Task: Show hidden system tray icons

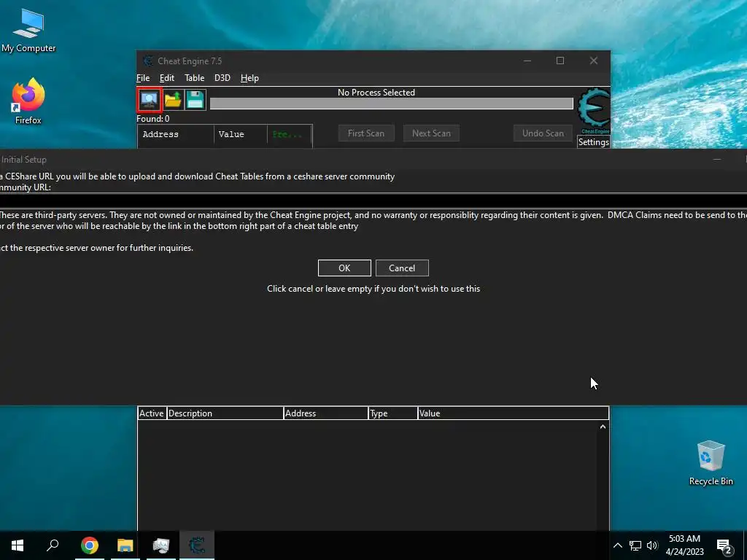Action: pyautogui.click(x=617, y=545)
